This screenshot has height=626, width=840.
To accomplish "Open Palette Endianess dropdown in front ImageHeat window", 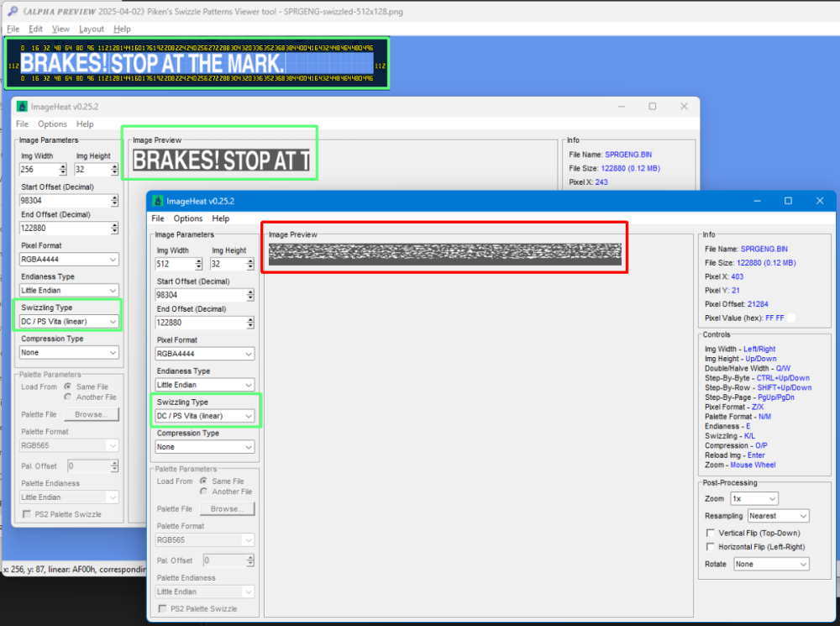I will click(x=205, y=592).
